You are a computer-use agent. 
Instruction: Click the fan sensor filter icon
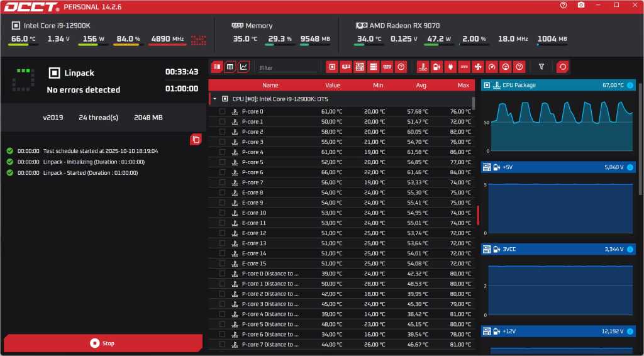pos(478,66)
